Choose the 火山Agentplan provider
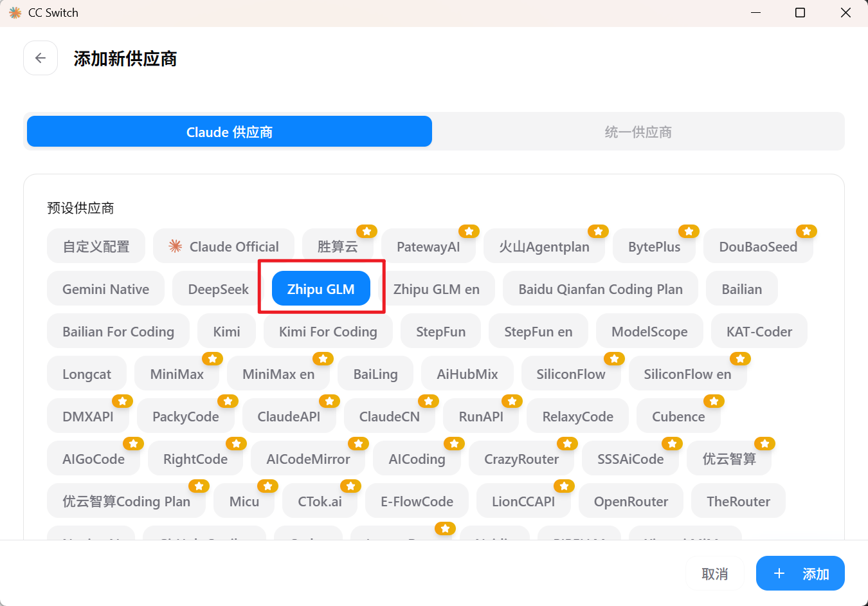 tap(544, 246)
